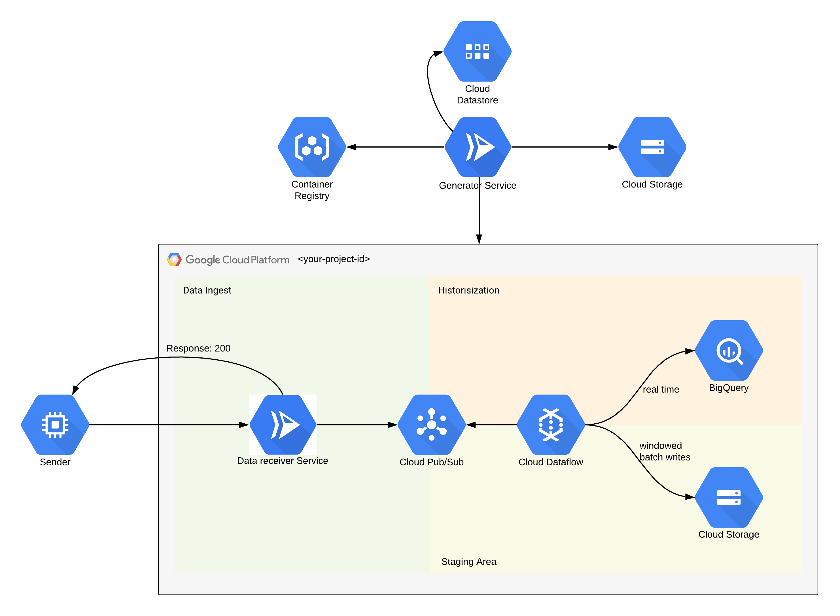The width and height of the screenshot is (840, 616).
Task: Select the "<your-project-id>" label
Action: pyautogui.click(x=334, y=259)
